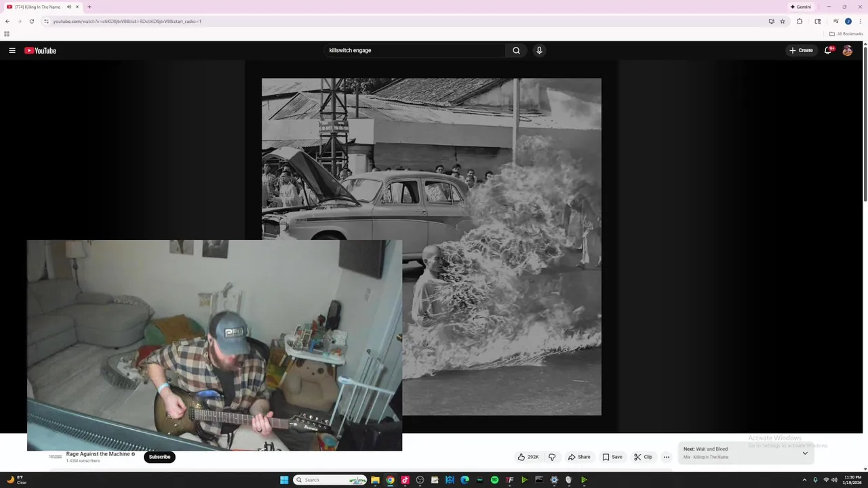The height and width of the screenshot is (488, 868).
Task: Bookmark this page with the star
Action: click(783, 21)
